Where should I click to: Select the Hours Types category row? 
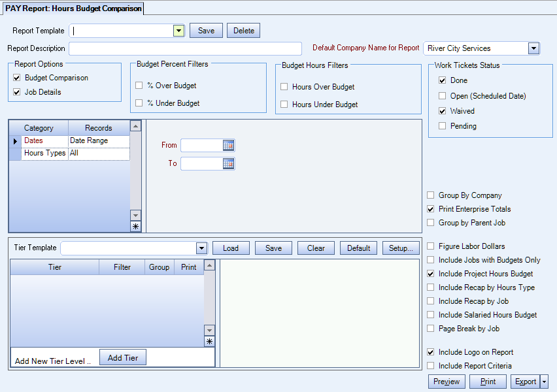44,154
